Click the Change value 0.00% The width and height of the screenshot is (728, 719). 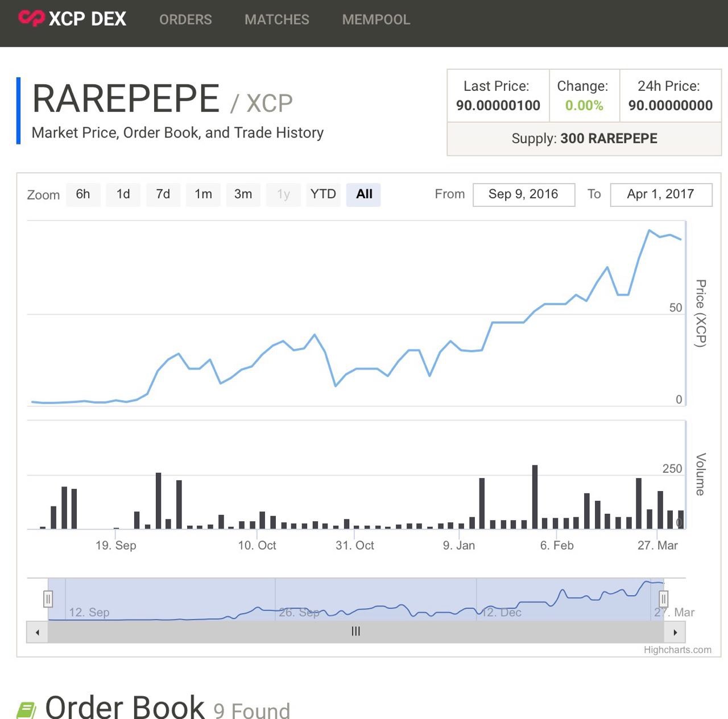tap(584, 105)
